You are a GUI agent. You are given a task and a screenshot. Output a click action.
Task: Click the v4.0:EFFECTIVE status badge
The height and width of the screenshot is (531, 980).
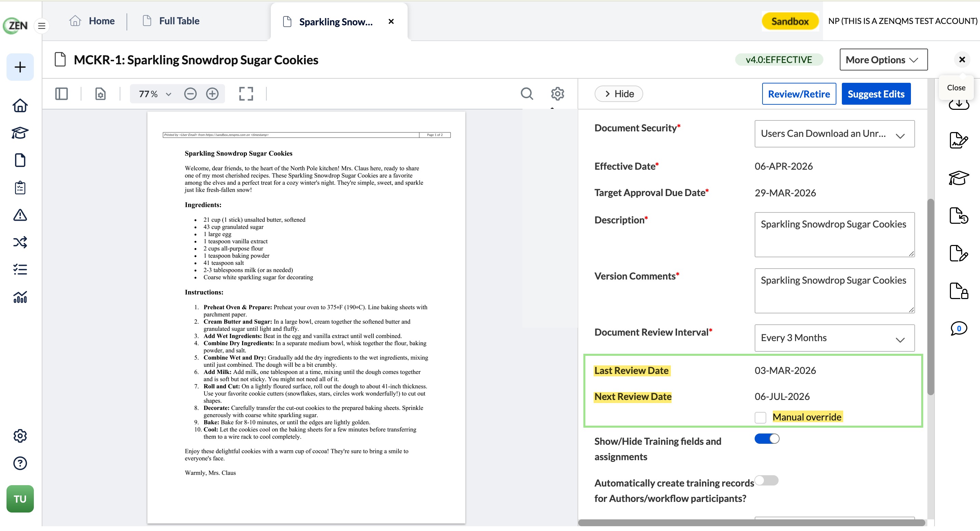[x=779, y=60]
